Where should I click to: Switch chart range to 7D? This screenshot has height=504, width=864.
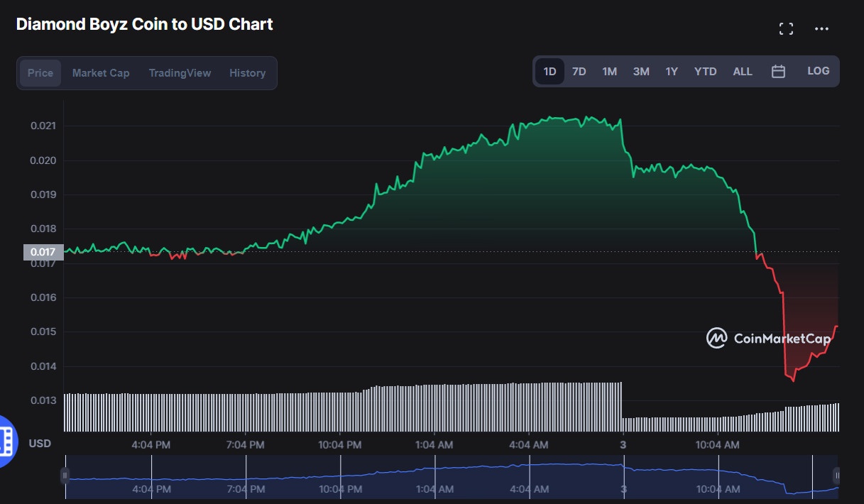(579, 72)
